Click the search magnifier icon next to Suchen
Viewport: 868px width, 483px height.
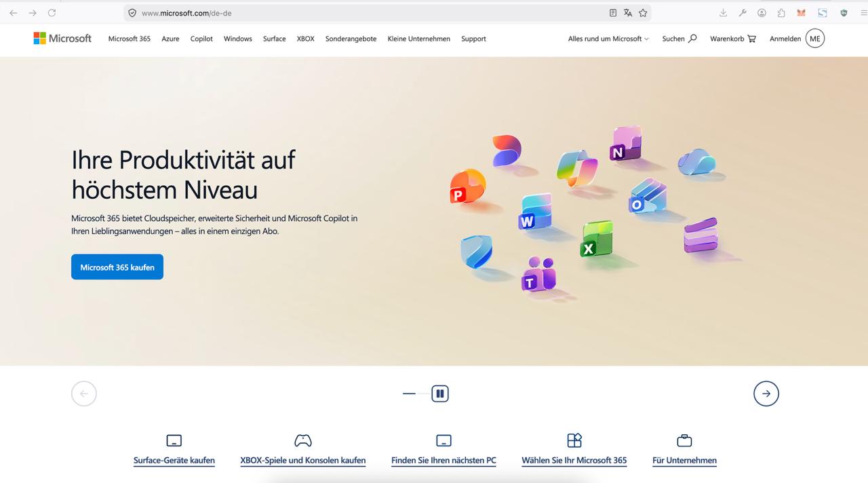[692, 39]
